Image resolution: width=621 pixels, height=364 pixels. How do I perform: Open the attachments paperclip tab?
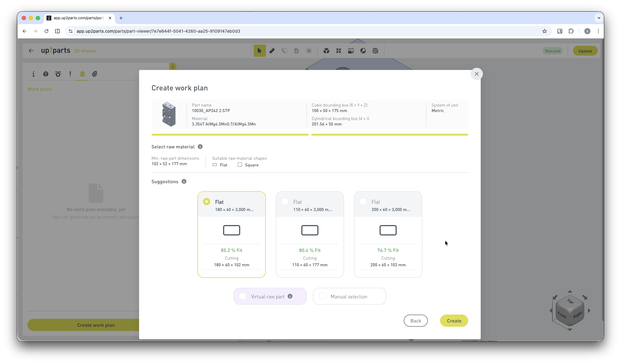pos(95,74)
